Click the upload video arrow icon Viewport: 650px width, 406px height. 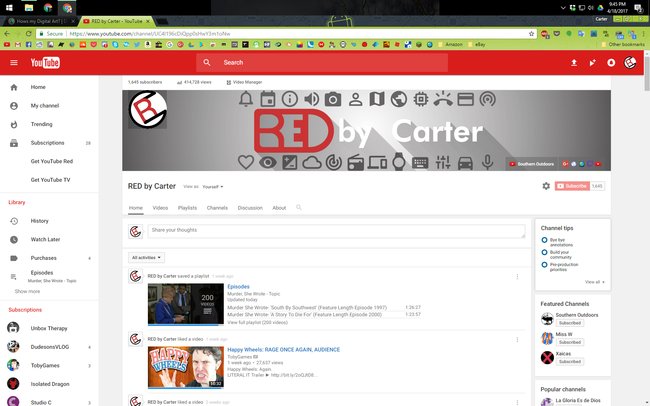[574, 63]
